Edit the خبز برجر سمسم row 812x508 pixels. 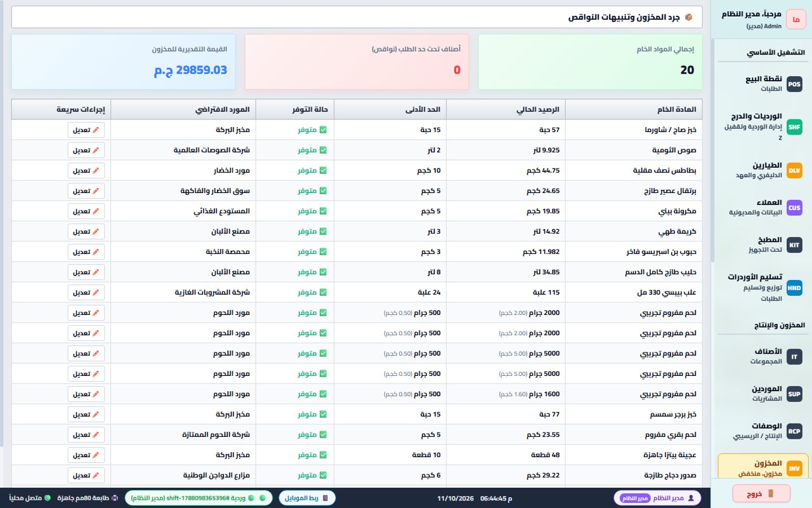pyautogui.click(x=86, y=415)
